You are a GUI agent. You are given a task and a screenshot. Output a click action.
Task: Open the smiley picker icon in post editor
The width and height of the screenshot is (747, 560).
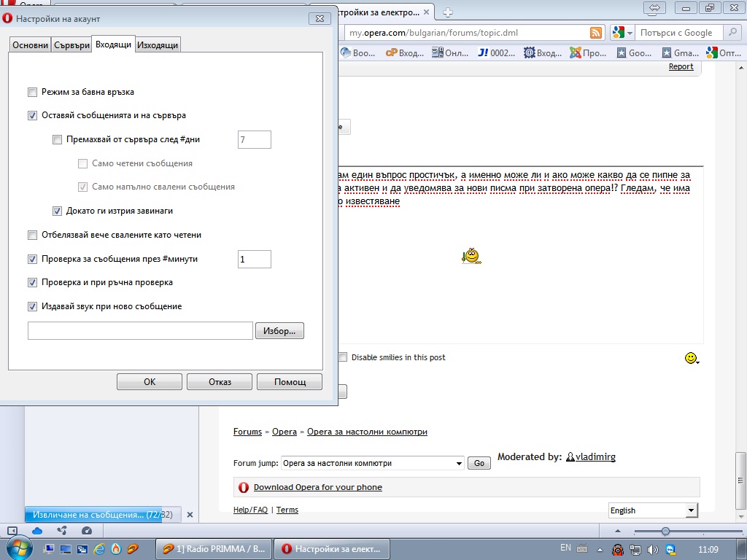pos(691,357)
